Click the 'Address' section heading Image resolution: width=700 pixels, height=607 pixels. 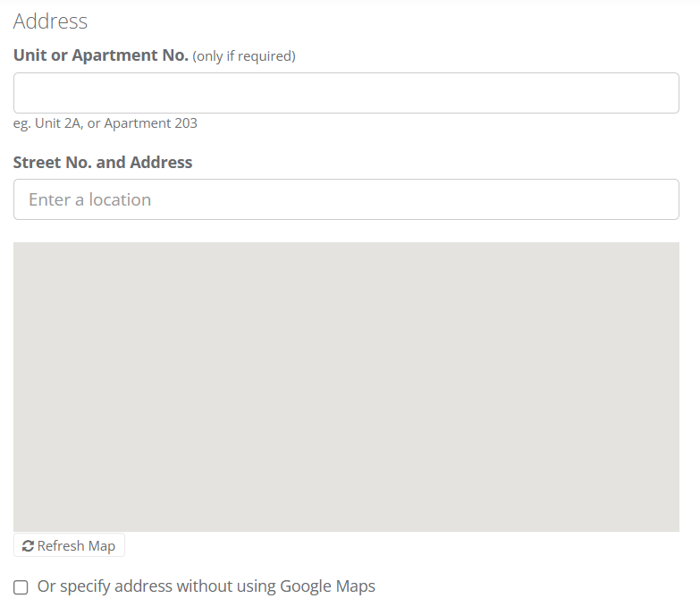[x=50, y=21]
